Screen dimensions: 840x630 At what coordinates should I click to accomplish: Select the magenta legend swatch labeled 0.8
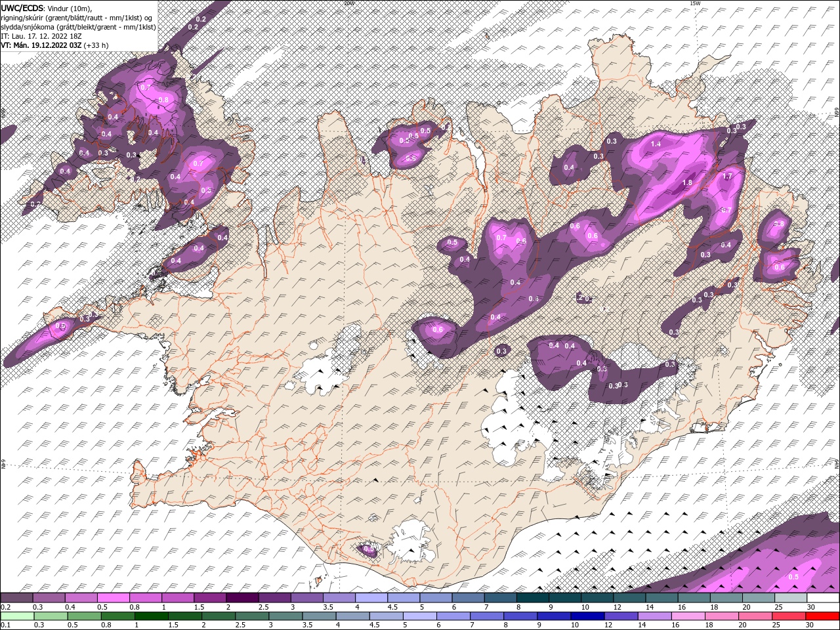point(145,598)
